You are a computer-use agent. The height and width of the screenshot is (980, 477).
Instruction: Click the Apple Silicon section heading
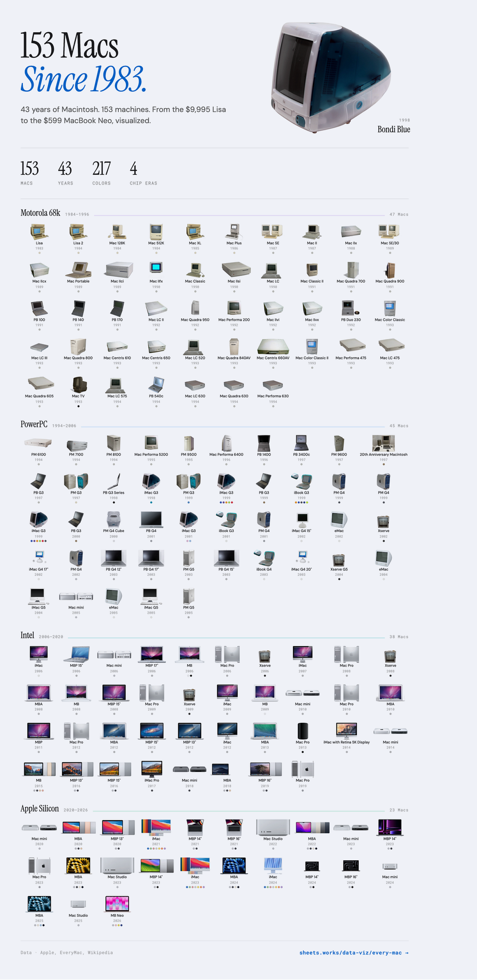point(40,809)
